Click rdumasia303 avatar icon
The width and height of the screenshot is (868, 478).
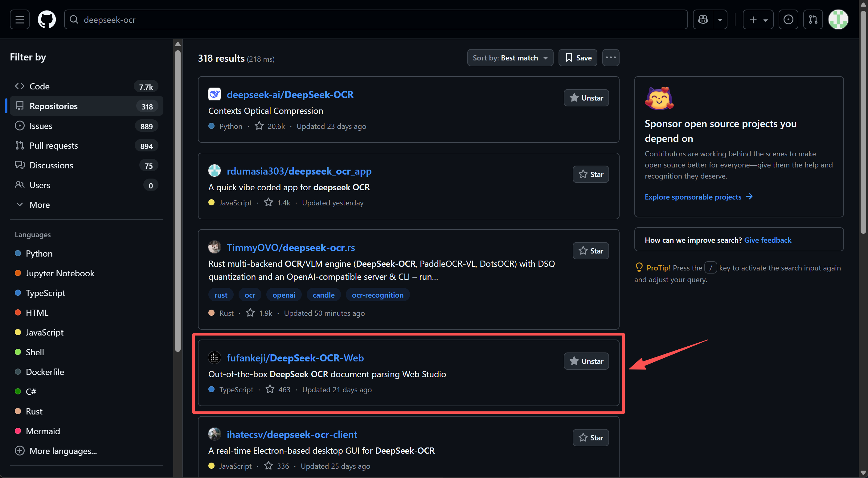pos(214,171)
